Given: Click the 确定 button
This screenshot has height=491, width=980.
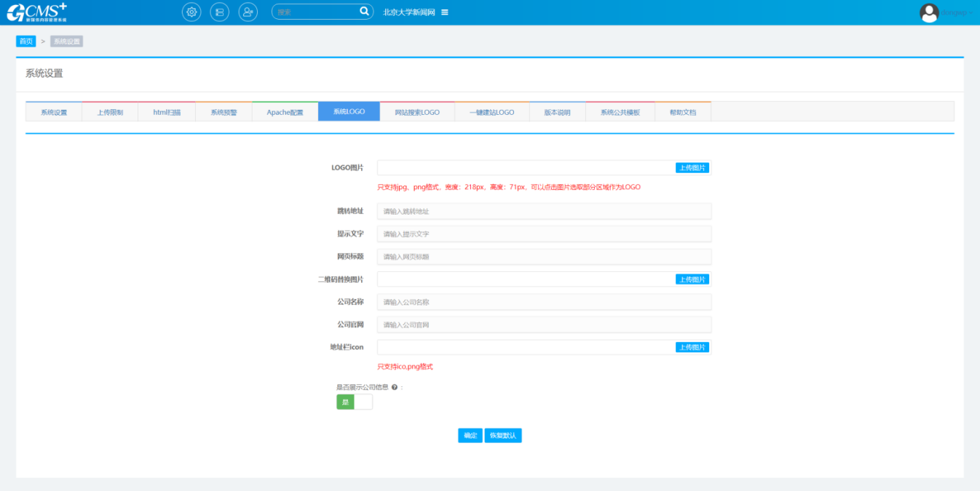Looking at the screenshot, I should [470, 436].
